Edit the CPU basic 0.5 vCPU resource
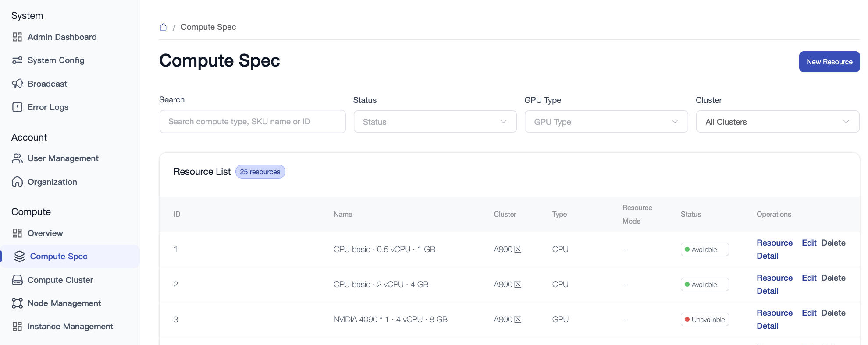The width and height of the screenshot is (868, 345). 809,243
